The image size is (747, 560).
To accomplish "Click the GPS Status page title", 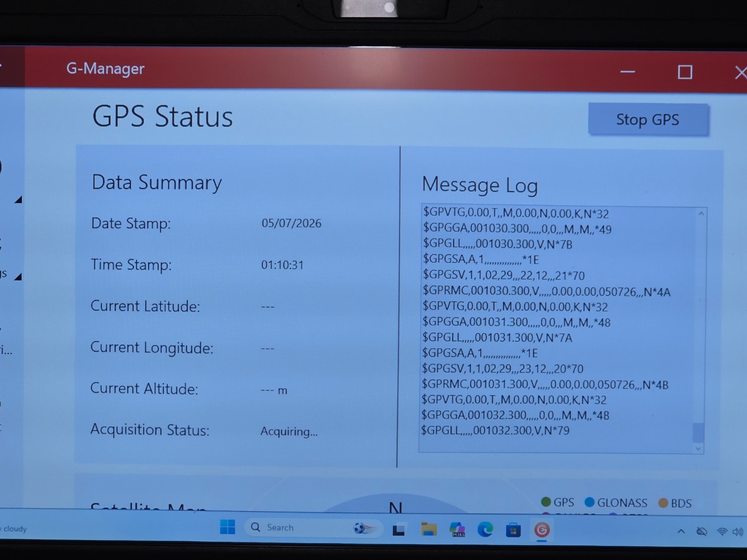I will [x=162, y=116].
